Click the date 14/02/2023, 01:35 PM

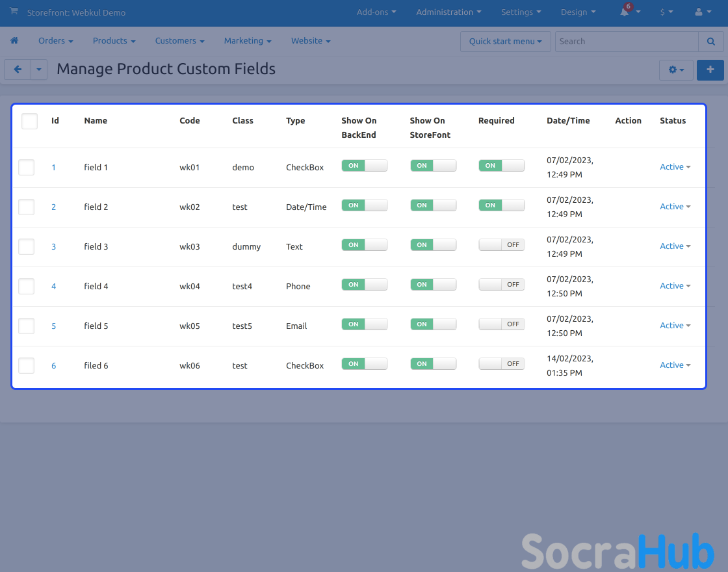point(569,366)
